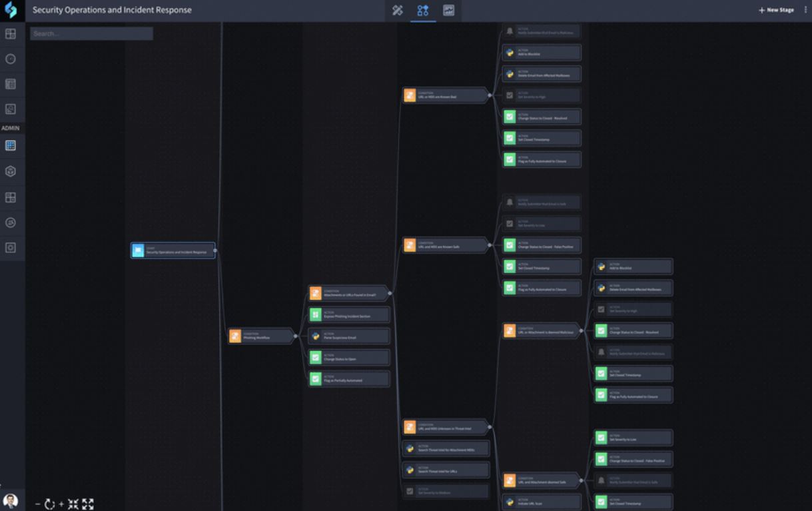Add a stage with New Stage button
The image size is (812, 511).
[x=776, y=10]
